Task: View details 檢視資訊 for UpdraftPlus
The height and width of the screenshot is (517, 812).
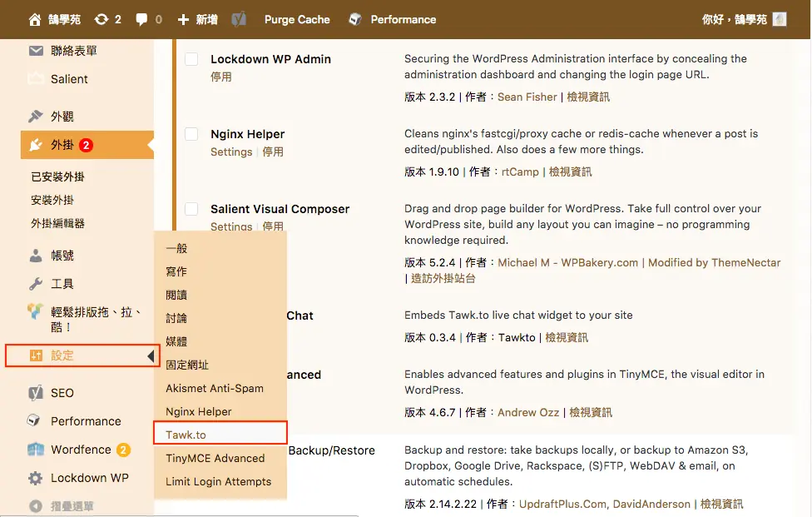Action: pyautogui.click(x=722, y=504)
